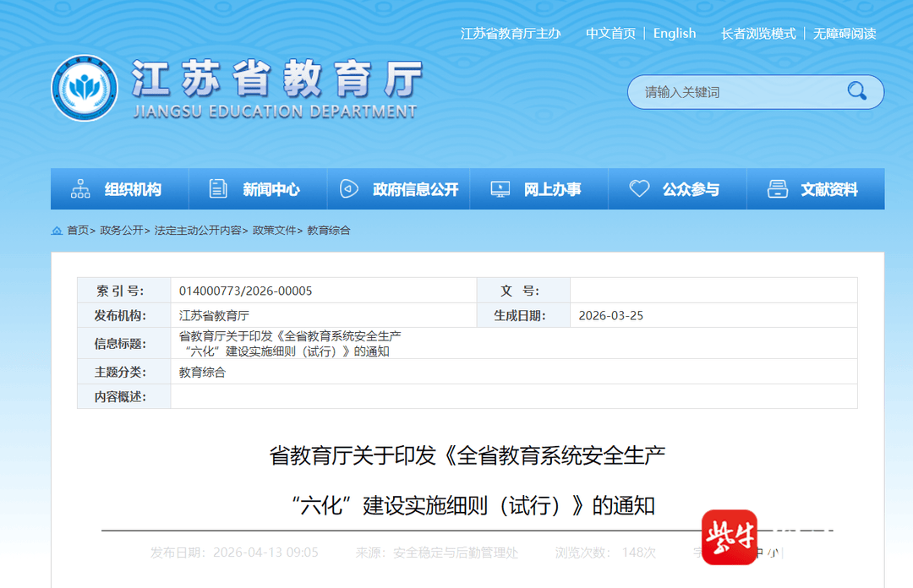Viewport: 913px width, 588px height.
Task: Click 政务公开 in the breadcrumb
Action: pyautogui.click(x=122, y=230)
